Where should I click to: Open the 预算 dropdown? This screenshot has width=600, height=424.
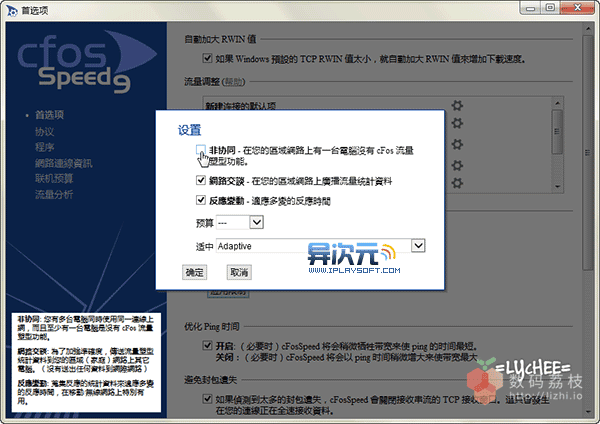pos(256,222)
